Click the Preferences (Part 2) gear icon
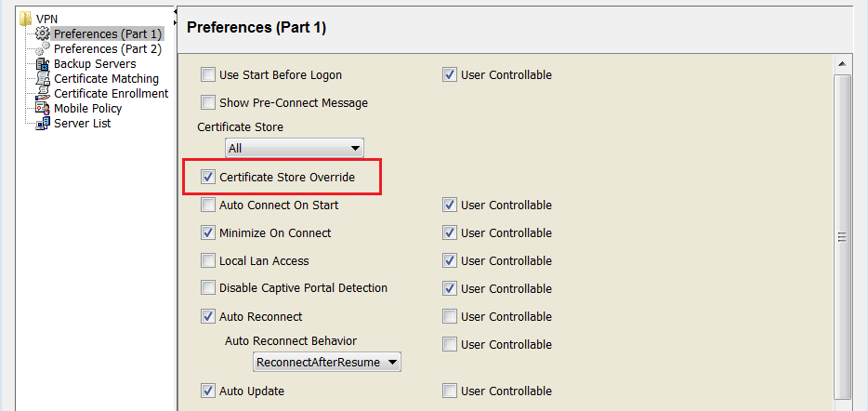 pos(42,48)
